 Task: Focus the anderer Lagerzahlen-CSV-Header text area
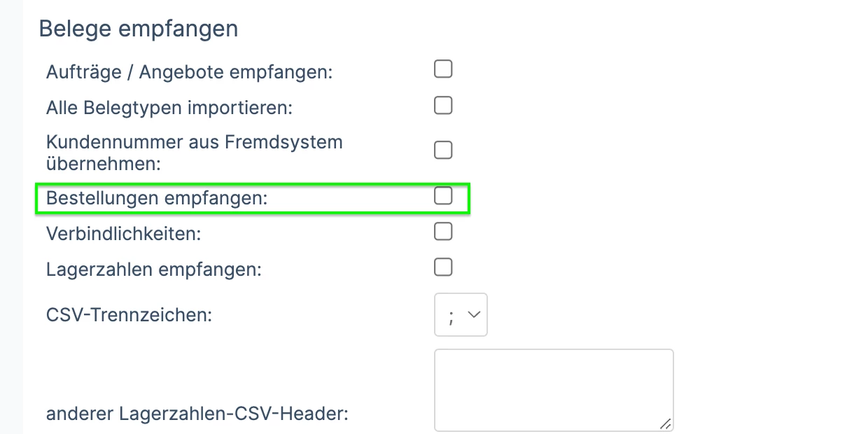tap(554, 390)
